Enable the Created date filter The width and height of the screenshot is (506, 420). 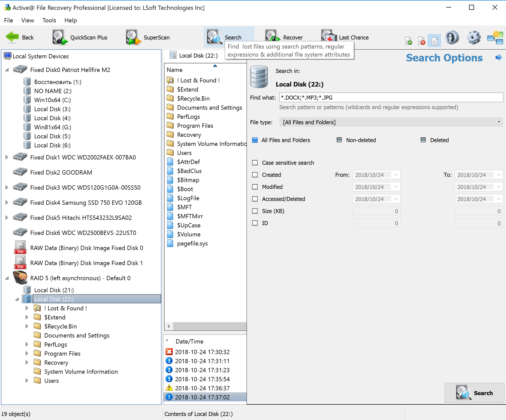[x=255, y=175]
